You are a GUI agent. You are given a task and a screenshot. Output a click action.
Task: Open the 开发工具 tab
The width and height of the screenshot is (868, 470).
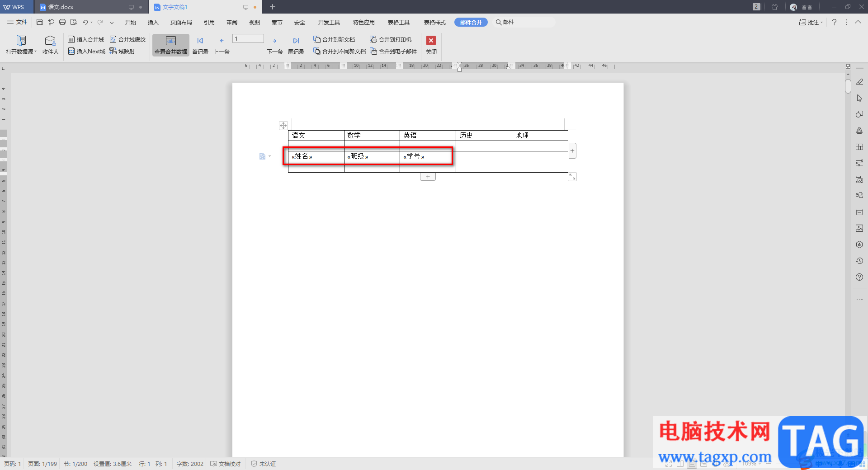[329, 22]
